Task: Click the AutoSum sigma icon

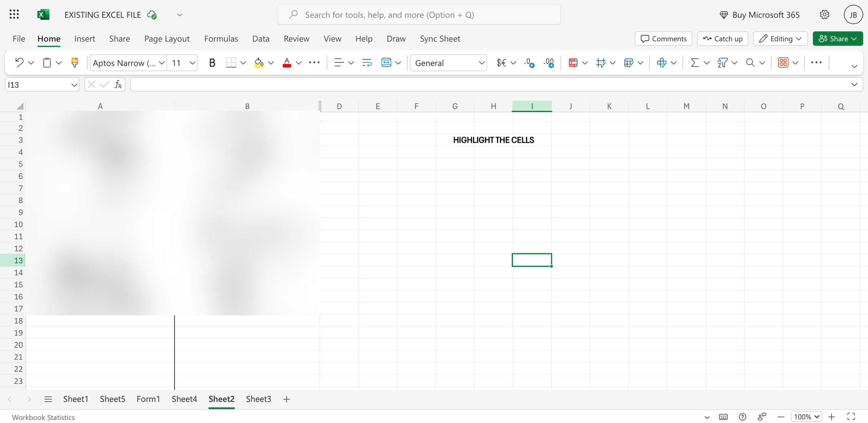Action: click(x=695, y=63)
